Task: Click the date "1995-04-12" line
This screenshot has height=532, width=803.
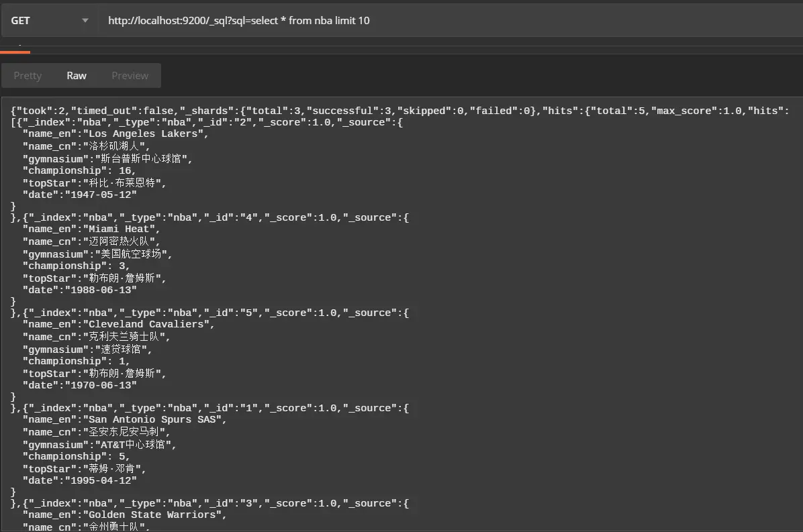Action: 79,480
